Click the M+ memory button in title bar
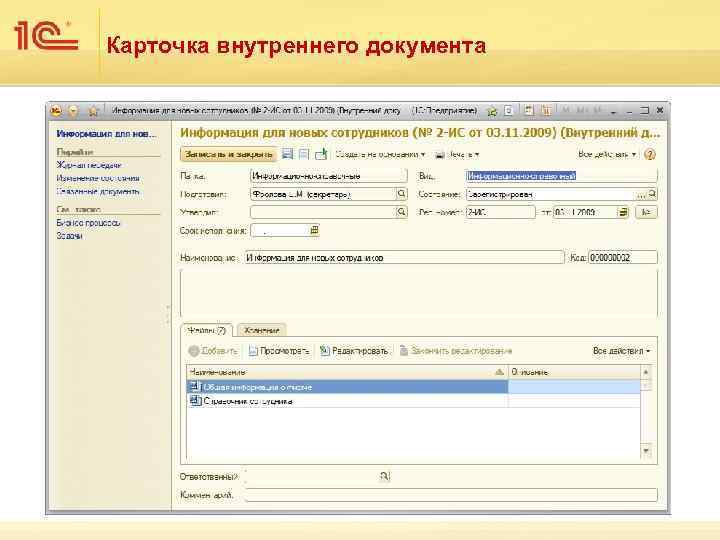720x540 pixels. pos(581,111)
